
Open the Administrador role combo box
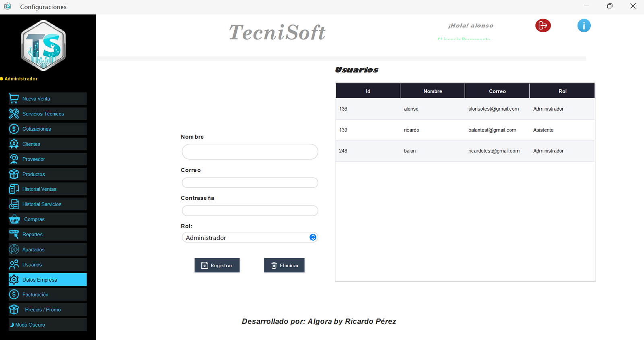coord(250,237)
